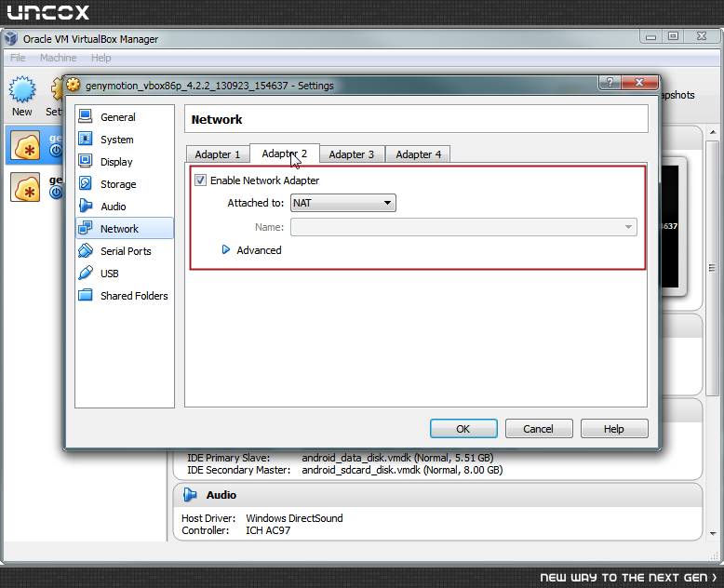This screenshot has height=588, width=724.
Task: Click the manager details scrollbar thumb
Action: 713,268
